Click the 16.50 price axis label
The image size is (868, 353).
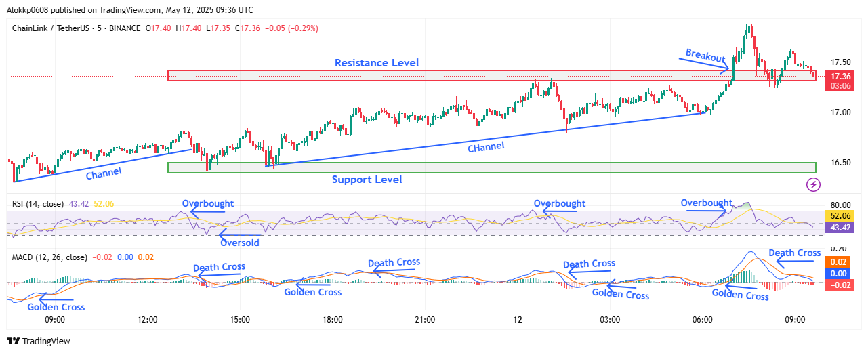pos(842,163)
